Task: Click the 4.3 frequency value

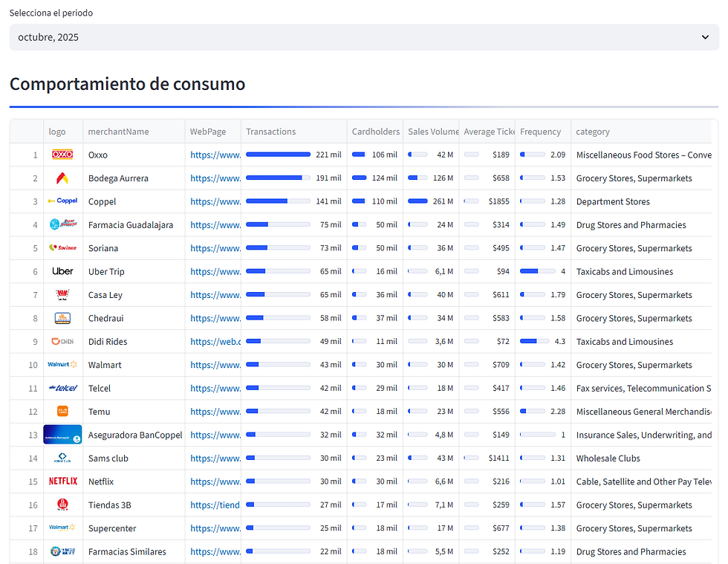Action: 560,342
